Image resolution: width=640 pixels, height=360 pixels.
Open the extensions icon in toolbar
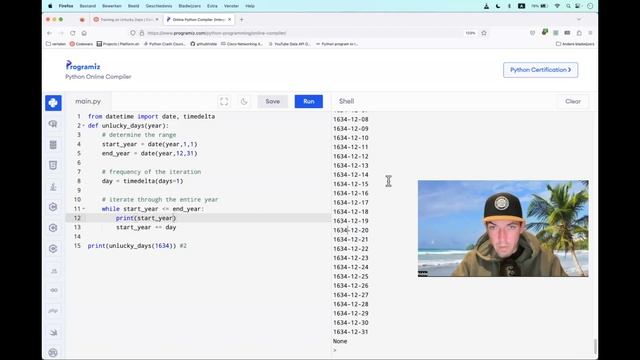pos(579,33)
